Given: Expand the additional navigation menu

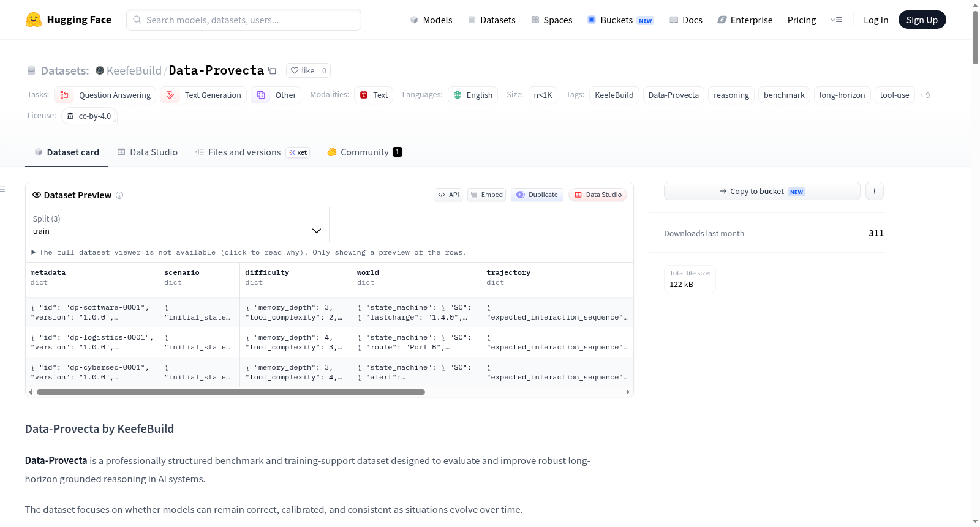Looking at the screenshot, I should click(836, 20).
